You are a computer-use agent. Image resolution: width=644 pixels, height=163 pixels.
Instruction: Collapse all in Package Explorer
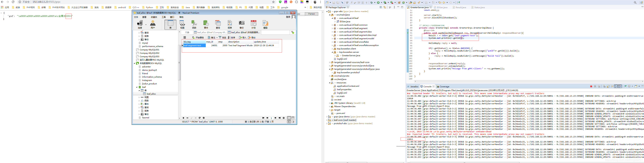(x=381, y=7)
